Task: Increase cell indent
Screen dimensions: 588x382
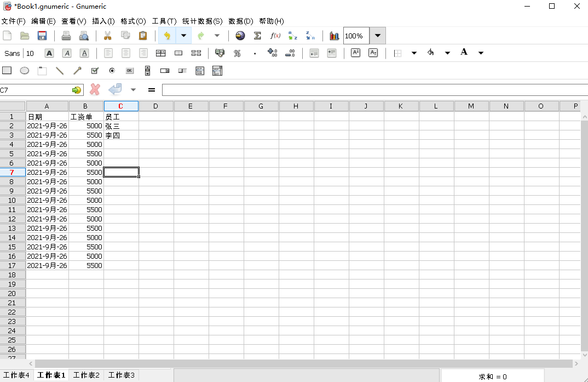Action: click(331, 53)
